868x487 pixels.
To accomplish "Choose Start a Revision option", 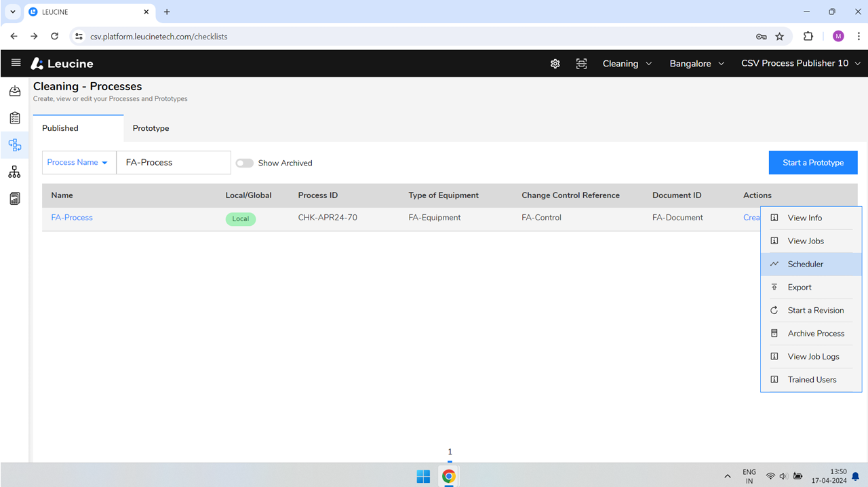I will 811,310.
